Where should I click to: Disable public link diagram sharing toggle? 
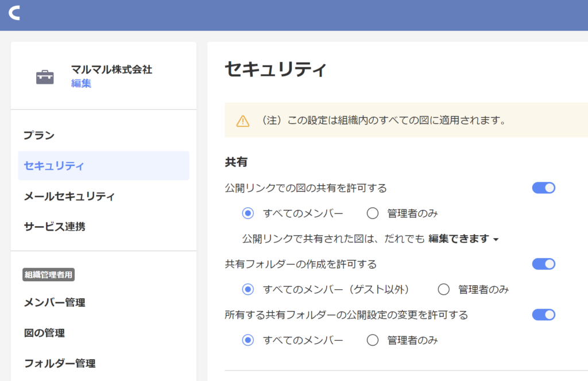pyautogui.click(x=543, y=188)
